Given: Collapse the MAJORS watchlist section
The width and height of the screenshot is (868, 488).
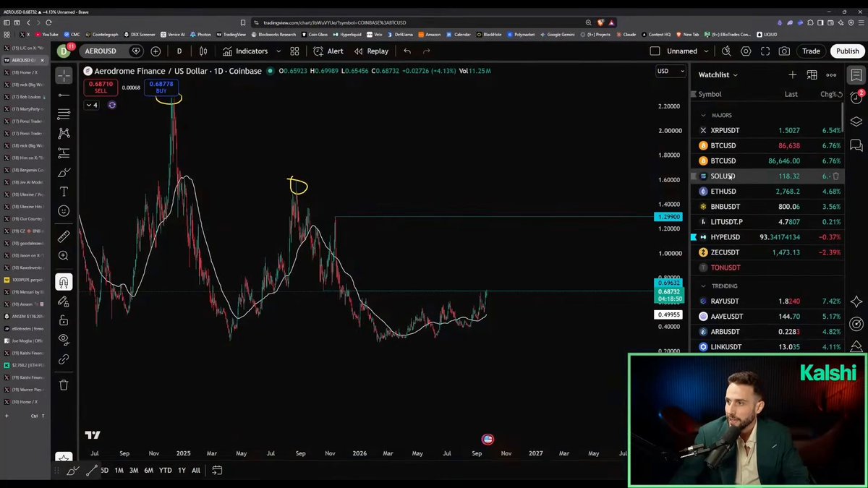Looking at the screenshot, I should tap(703, 115).
